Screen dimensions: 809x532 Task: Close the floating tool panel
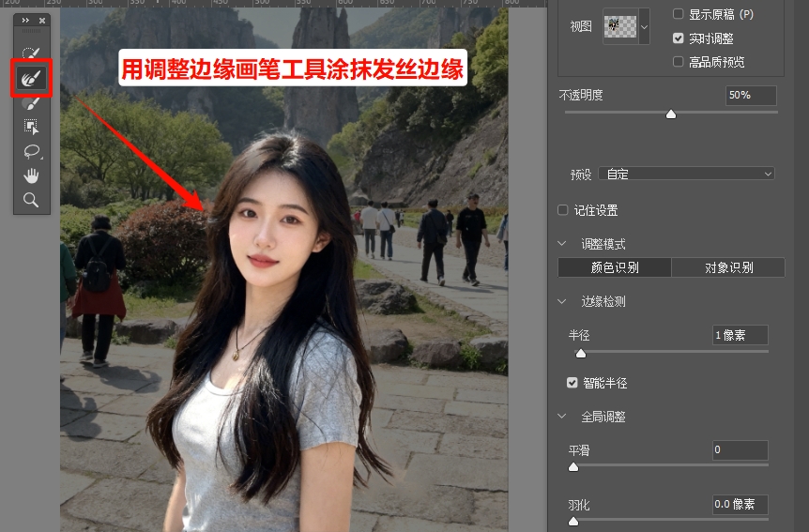coord(42,20)
